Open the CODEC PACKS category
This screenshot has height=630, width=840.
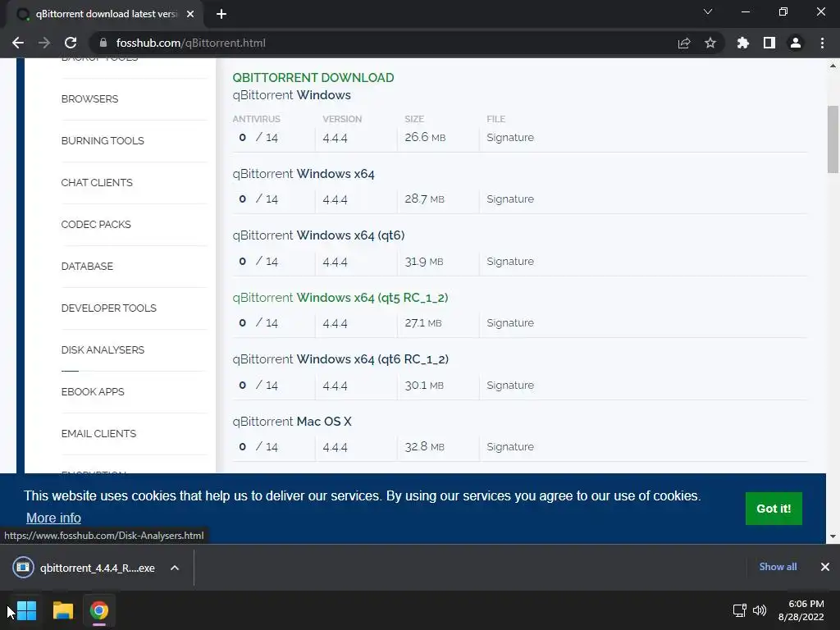click(96, 225)
